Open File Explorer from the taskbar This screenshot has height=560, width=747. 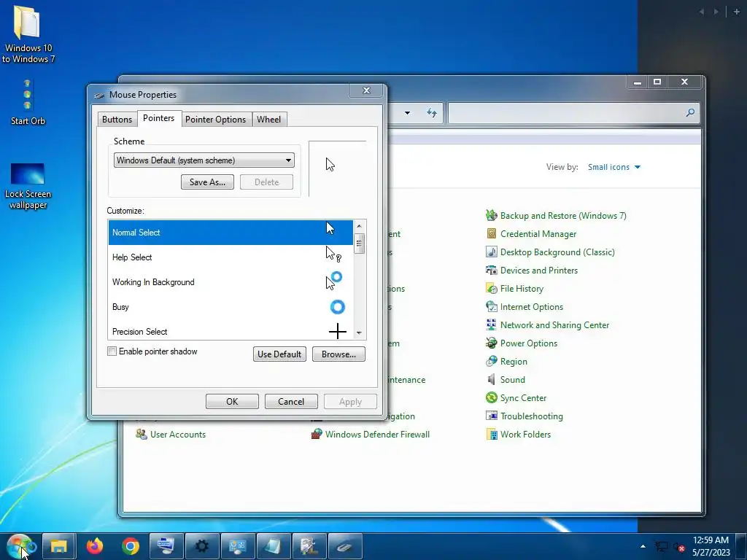(x=58, y=545)
